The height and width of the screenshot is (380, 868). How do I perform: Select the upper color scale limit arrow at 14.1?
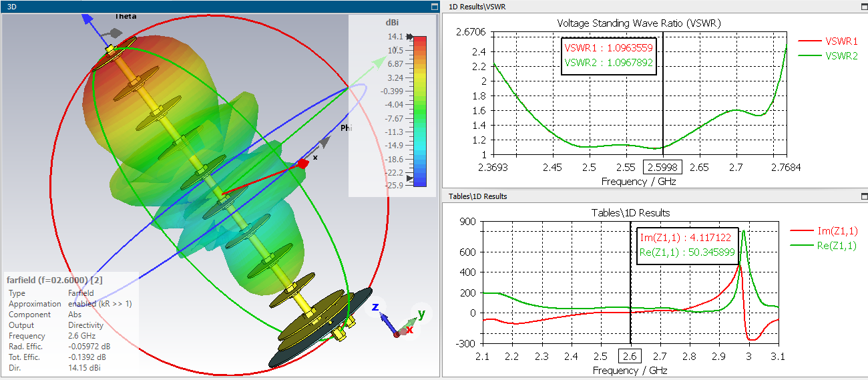(410, 37)
